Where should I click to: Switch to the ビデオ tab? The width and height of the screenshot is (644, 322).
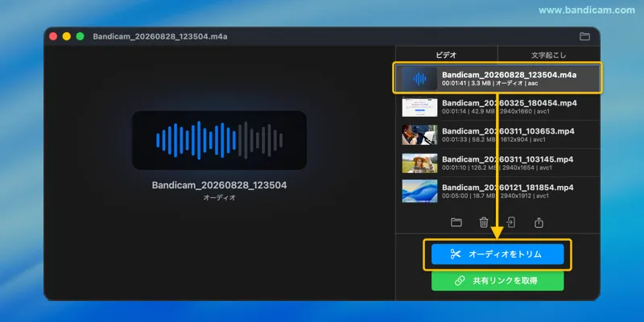[446, 55]
